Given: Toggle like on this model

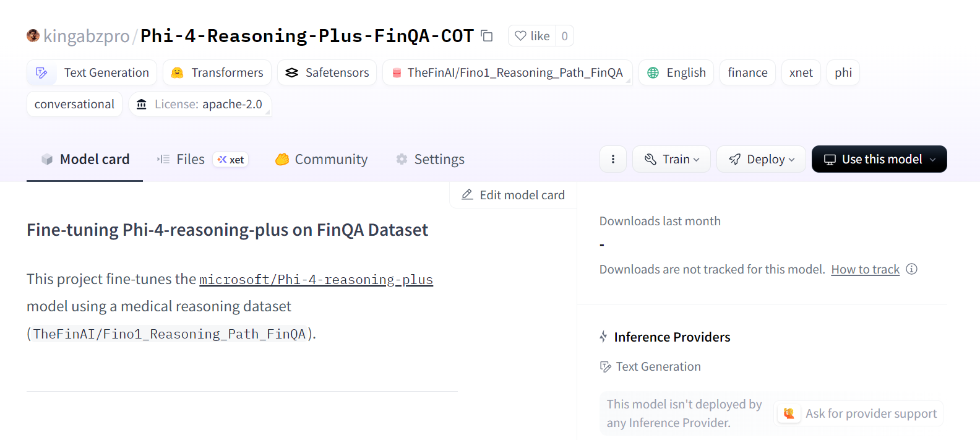Looking at the screenshot, I should 532,36.
